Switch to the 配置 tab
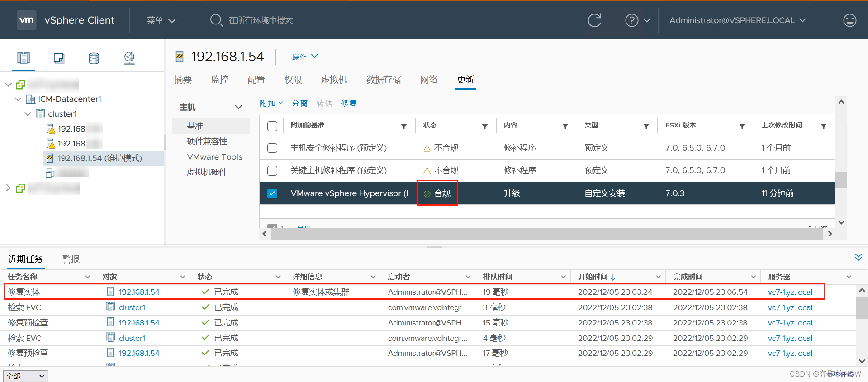Screen dimensions: 868x382 coord(256,80)
